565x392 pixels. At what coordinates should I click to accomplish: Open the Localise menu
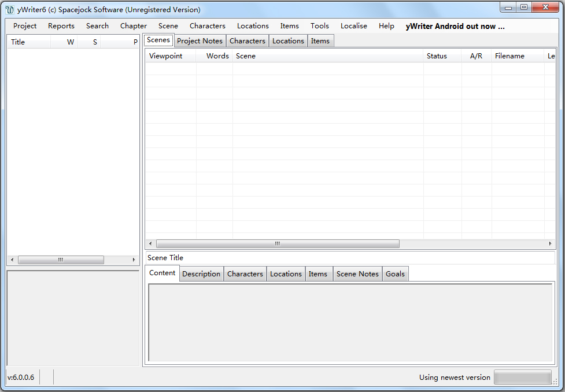(x=353, y=25)
